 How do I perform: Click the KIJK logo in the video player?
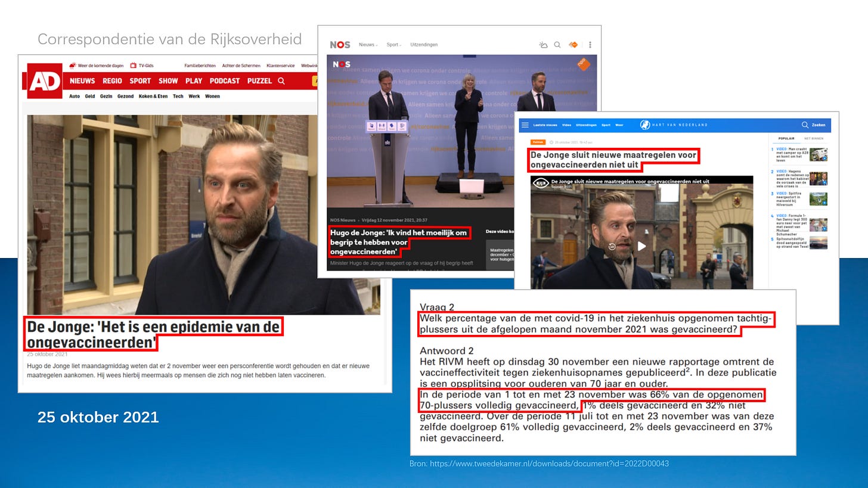pyautogui.click(x=541, y=183)
